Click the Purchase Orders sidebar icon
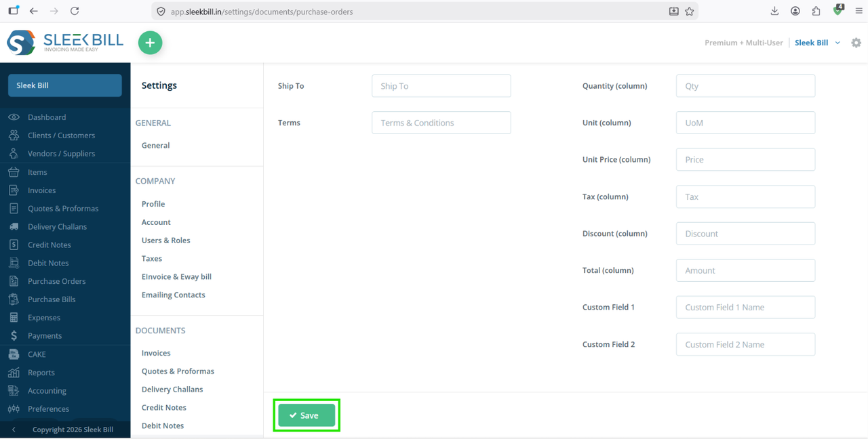868x439 pixels. click(14, 281)
